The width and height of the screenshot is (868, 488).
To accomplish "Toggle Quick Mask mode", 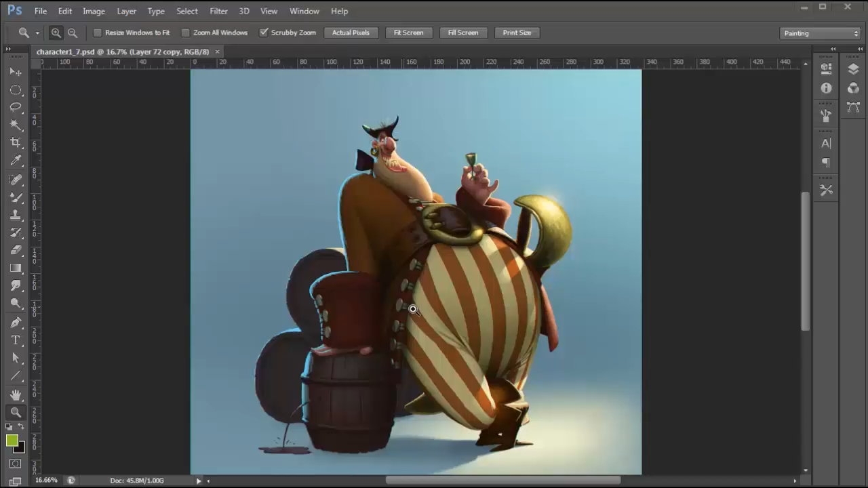I will 16,464.
